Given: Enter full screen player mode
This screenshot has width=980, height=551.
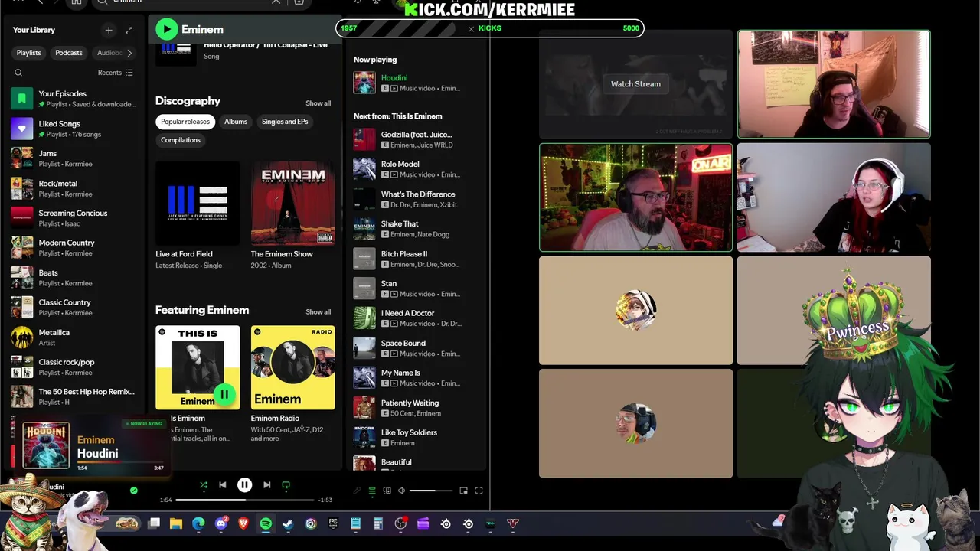Looking at the screenshot, I should 479,491.
